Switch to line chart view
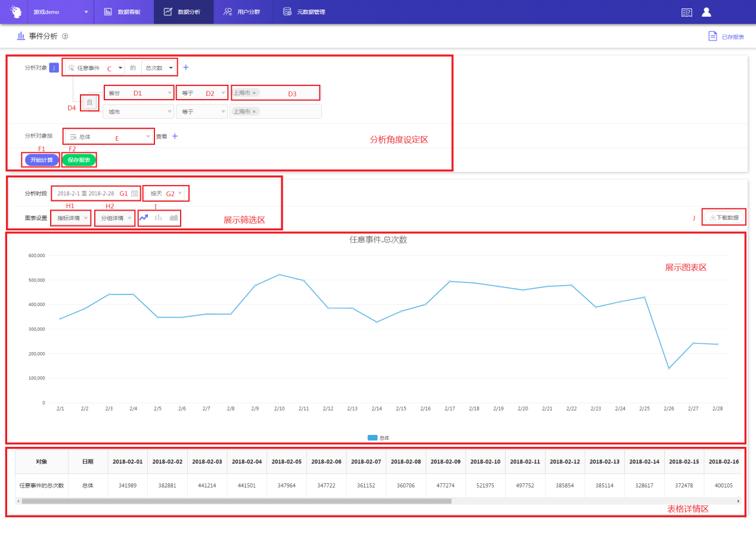Screen dimensions: 756x534 [144, 218]
